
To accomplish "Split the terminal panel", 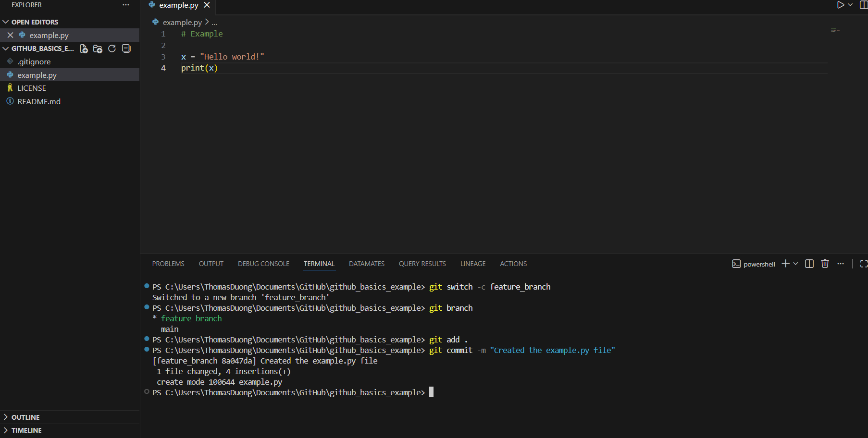I will tap(809, 264).
